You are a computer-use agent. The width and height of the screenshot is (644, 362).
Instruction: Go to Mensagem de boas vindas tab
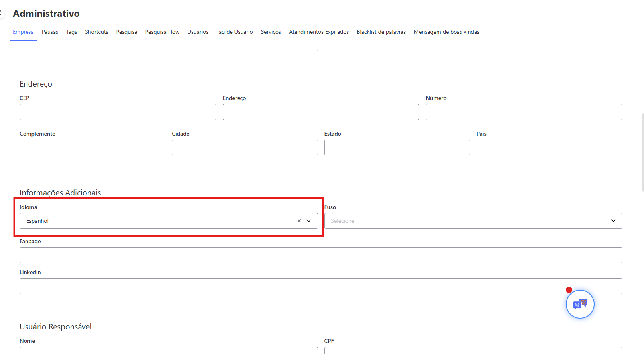[446, 32]
